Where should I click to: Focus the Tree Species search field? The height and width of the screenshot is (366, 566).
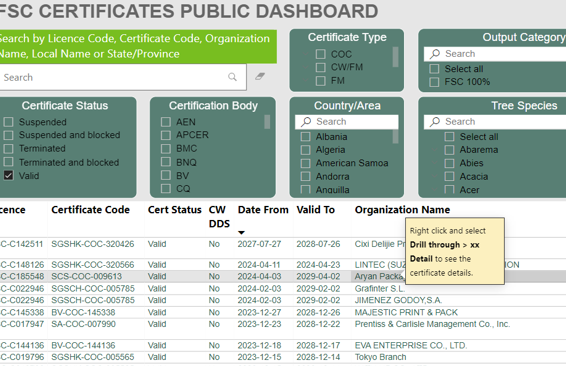[495, 122]
